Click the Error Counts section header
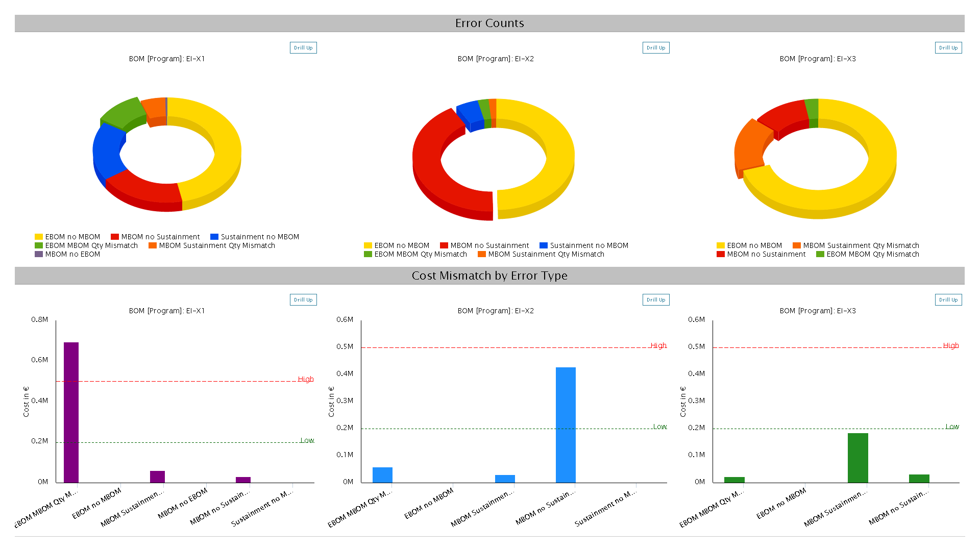The height and width of the screenshot is (551, 980). tap(489, 23)
